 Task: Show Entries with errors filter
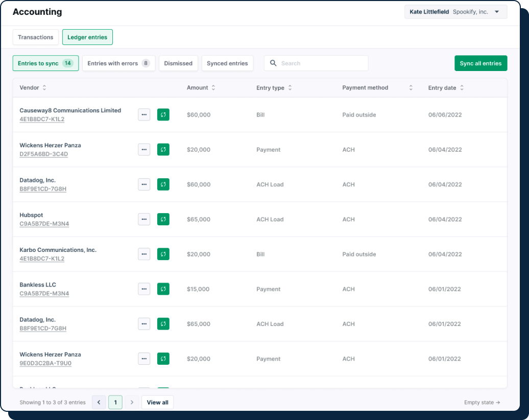tap(118, 63)
